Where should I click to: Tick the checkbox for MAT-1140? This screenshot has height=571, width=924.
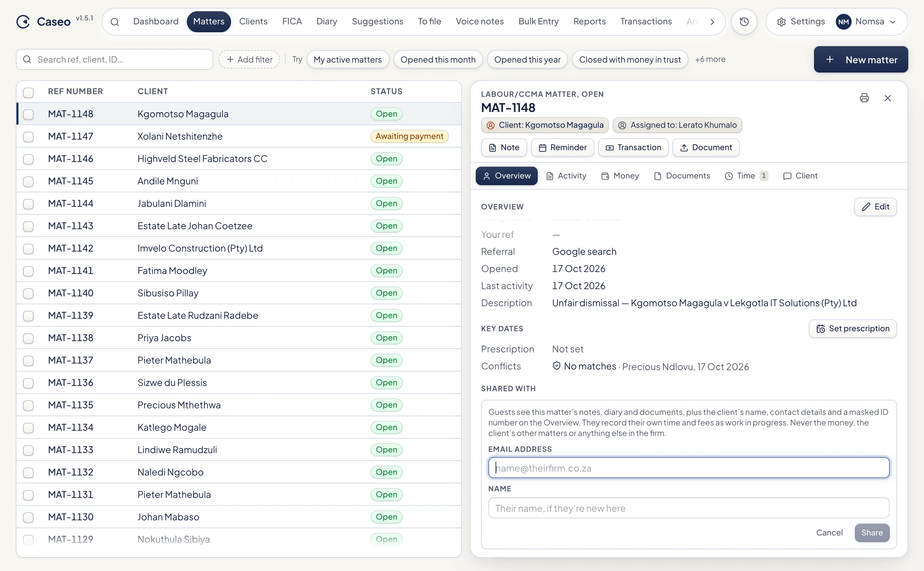tap(28, 293)
